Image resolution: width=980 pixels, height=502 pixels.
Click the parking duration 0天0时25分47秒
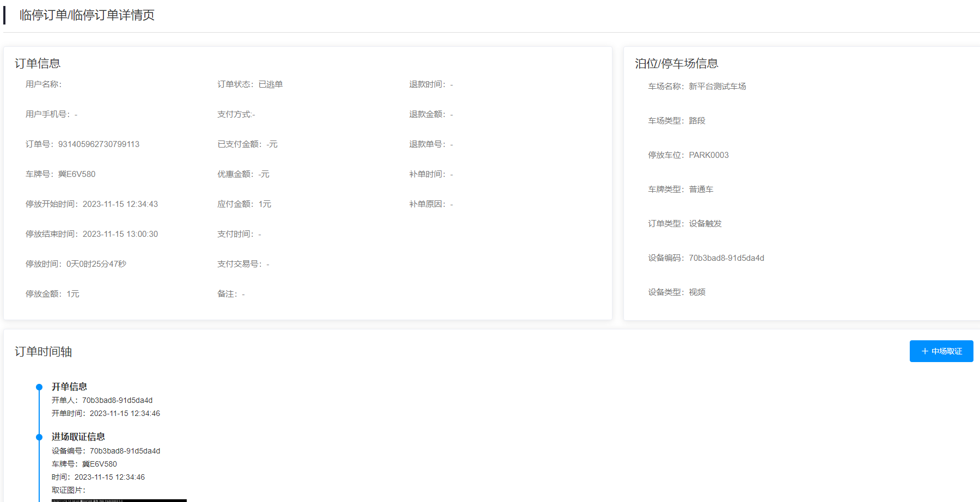pos(96,264)
